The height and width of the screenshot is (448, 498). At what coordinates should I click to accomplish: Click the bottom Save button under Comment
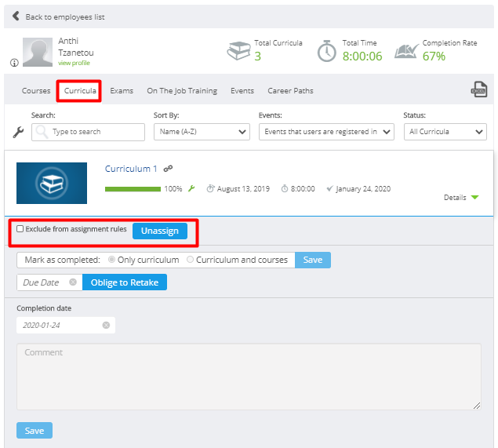pyautogui.click(x=35, y=430)
